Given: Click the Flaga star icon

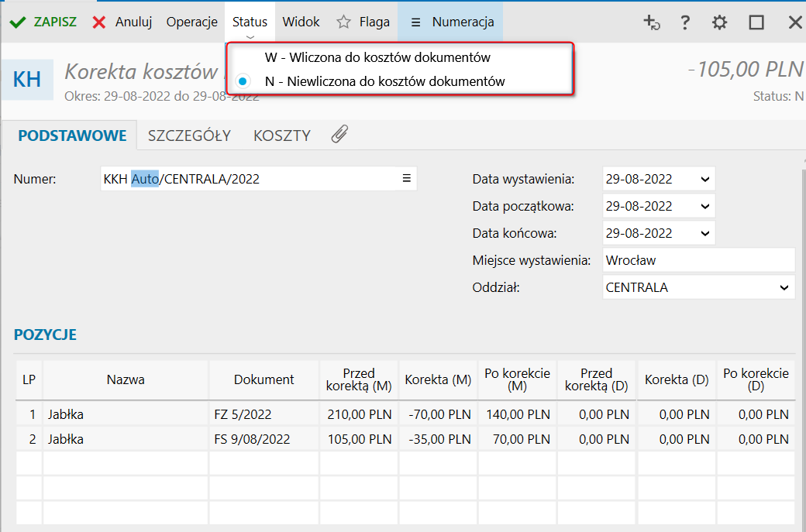Looking at the screenshot, I should pyautogui.click(x=343, y=22).
